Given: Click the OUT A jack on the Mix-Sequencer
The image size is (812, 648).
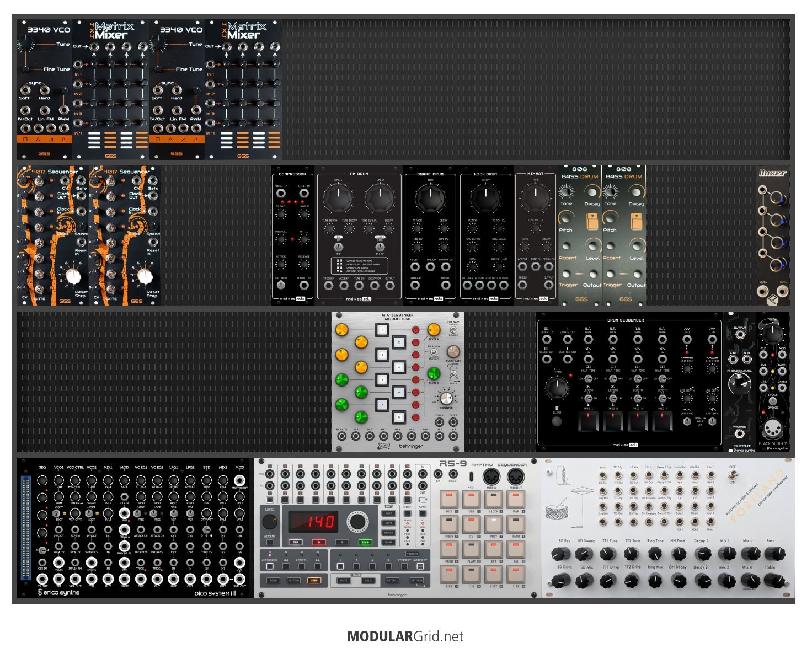Looking at the screenshot, I should point(439,422).
